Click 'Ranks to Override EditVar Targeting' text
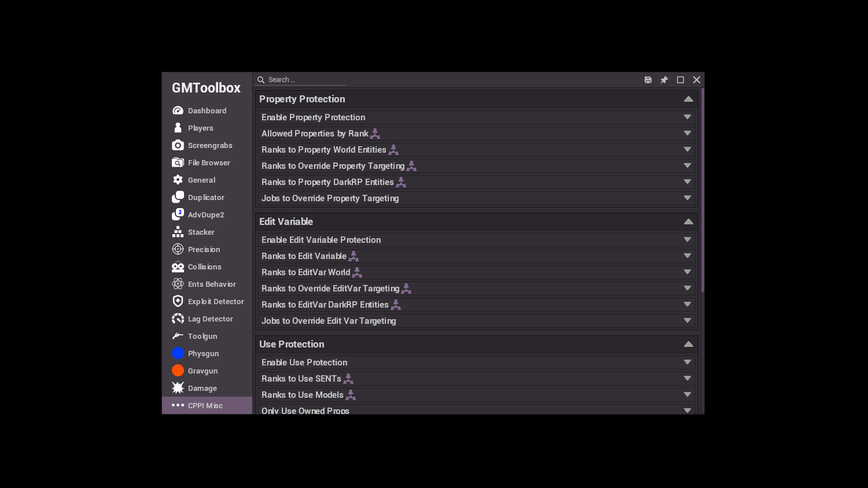 330,289
